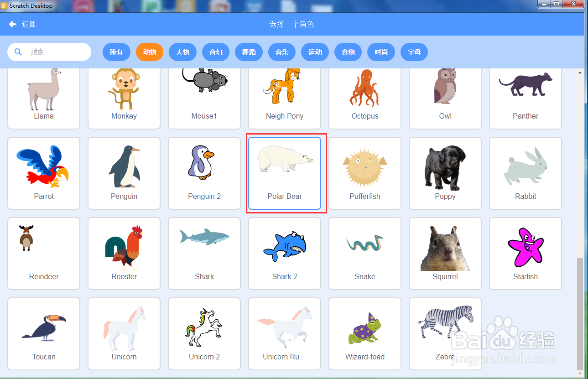Image resolution: width=588 pixels, height=379 pixels.
Task: Select the Shark sprite
Action: (x=204, y=254)
